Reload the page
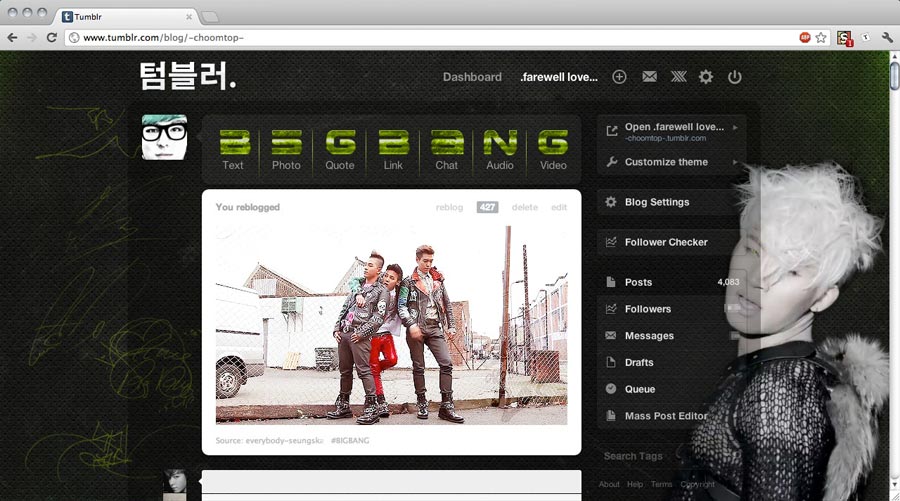 point(52,38)
